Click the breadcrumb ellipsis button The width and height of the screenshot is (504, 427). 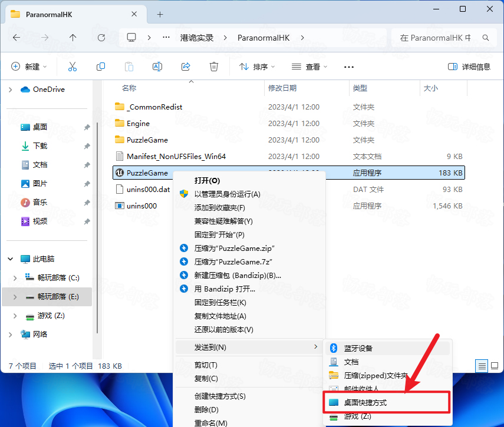point(166,38)
